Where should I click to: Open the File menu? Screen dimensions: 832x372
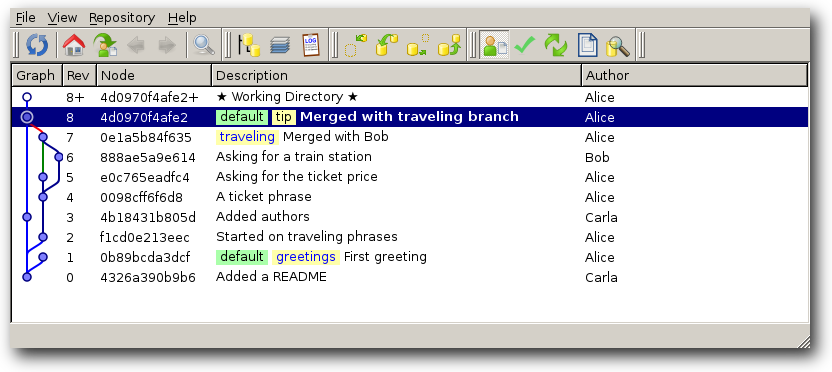25,18
